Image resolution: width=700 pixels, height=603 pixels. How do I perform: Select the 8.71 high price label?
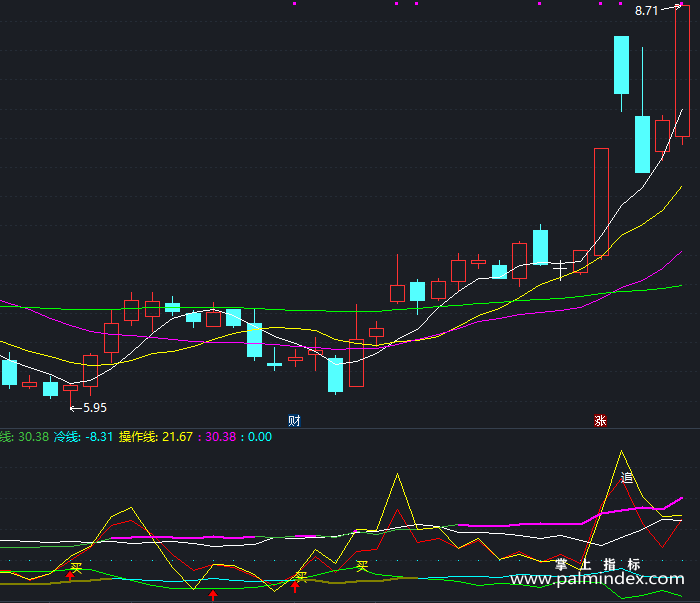pos(646,11)
